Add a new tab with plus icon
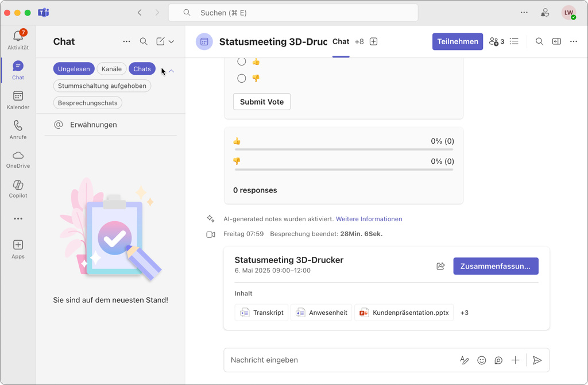Screen dimensions: 588x385 (x=373, y=41)
